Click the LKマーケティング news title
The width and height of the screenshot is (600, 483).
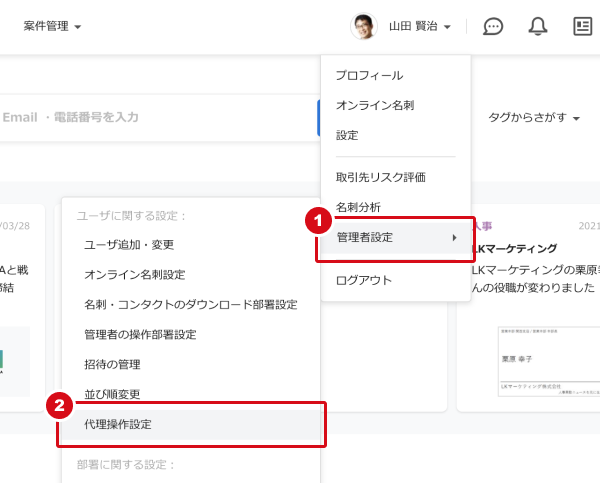[x=514, y=249]
